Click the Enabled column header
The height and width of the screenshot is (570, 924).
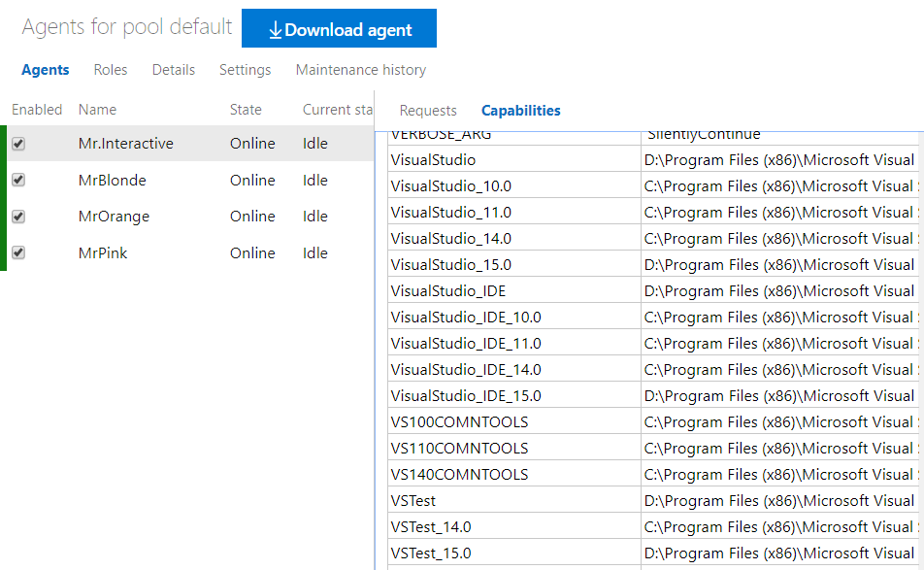(x=37, y=110)
